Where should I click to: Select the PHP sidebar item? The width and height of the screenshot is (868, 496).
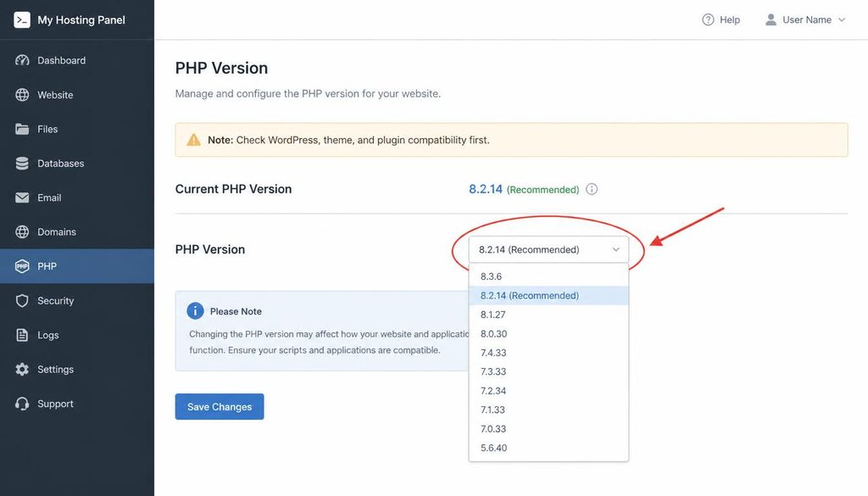tap(77, 266)
